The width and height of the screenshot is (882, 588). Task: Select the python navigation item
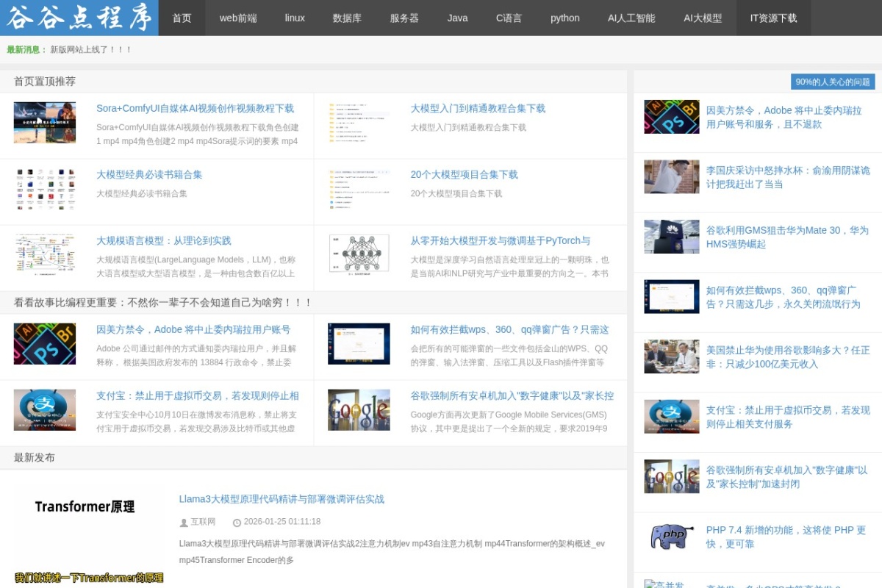tap(565, 18)
